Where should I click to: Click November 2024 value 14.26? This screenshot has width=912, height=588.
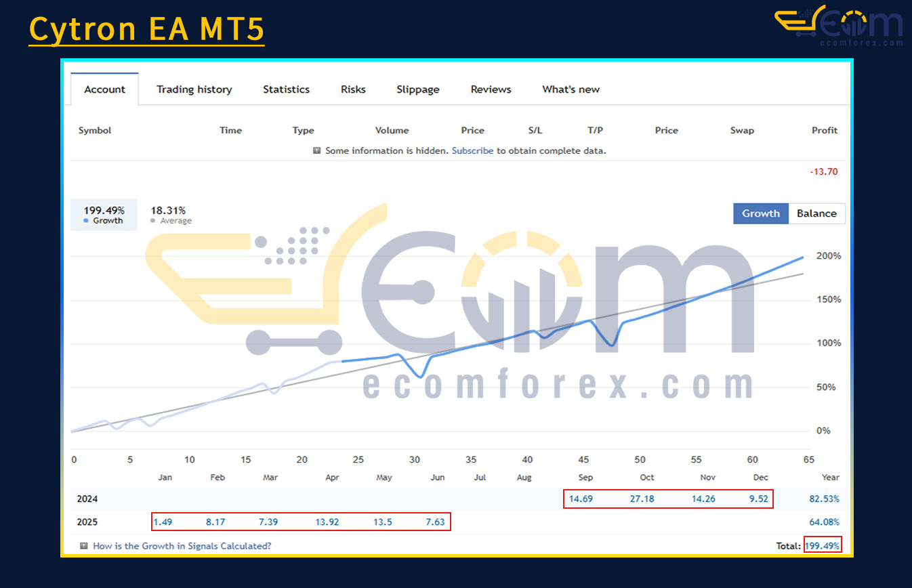pyautogui.click(x=702, y=499)
